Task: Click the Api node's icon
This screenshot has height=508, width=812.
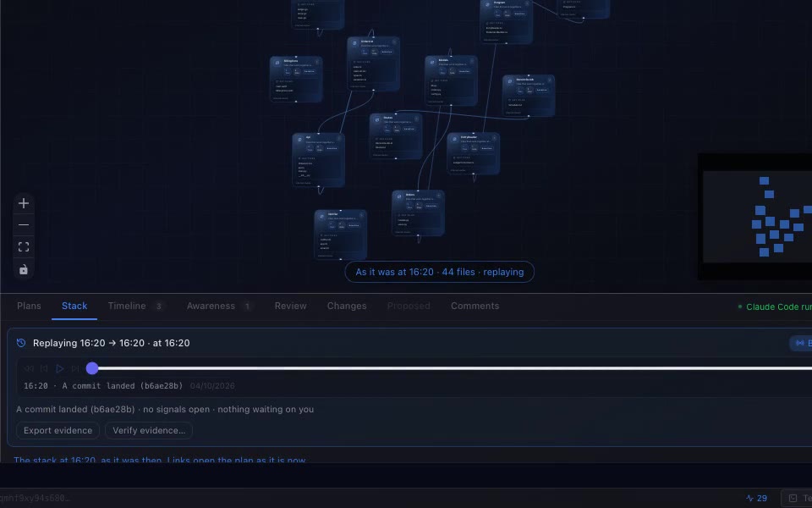Action: (x=299, y=140)
